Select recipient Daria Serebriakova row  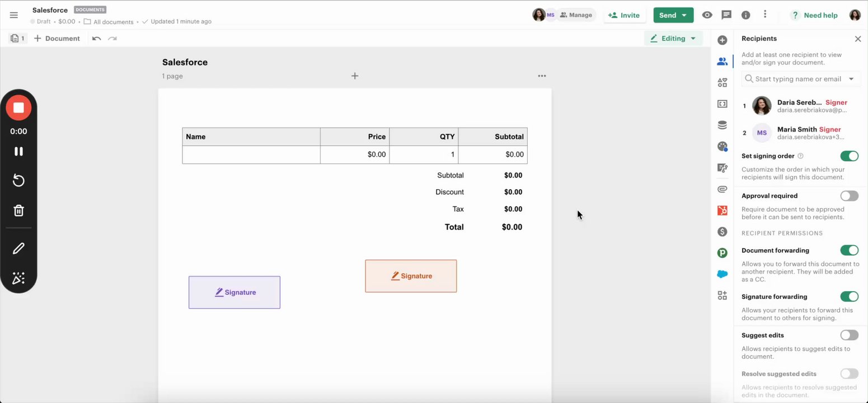click(800, 106)
